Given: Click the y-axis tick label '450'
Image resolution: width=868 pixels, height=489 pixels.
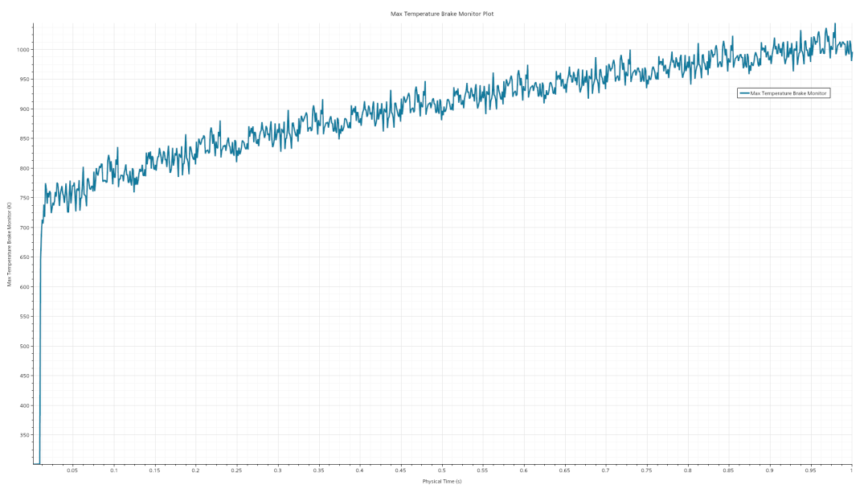Looking at the screenshot, I should point(24,376).
